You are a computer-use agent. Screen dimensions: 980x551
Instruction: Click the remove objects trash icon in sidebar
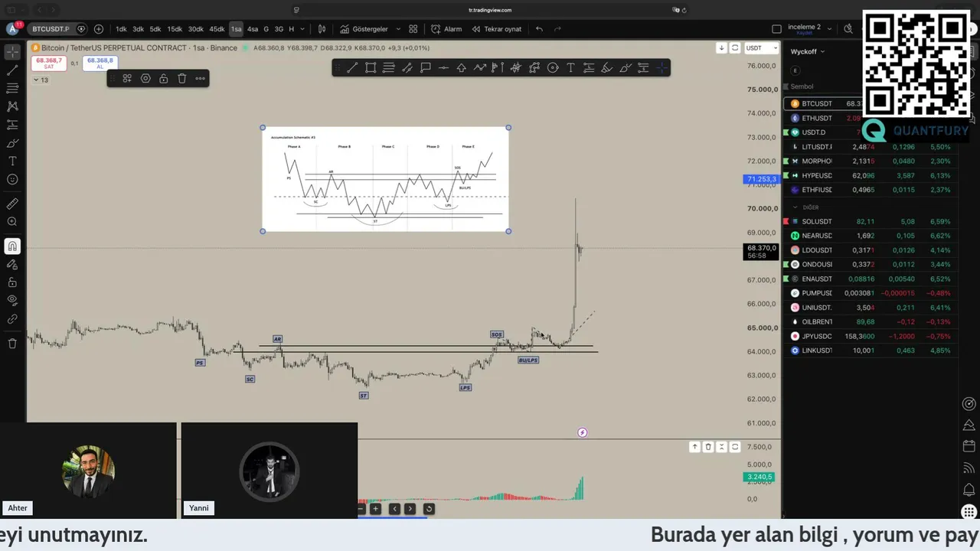[12, 344]
